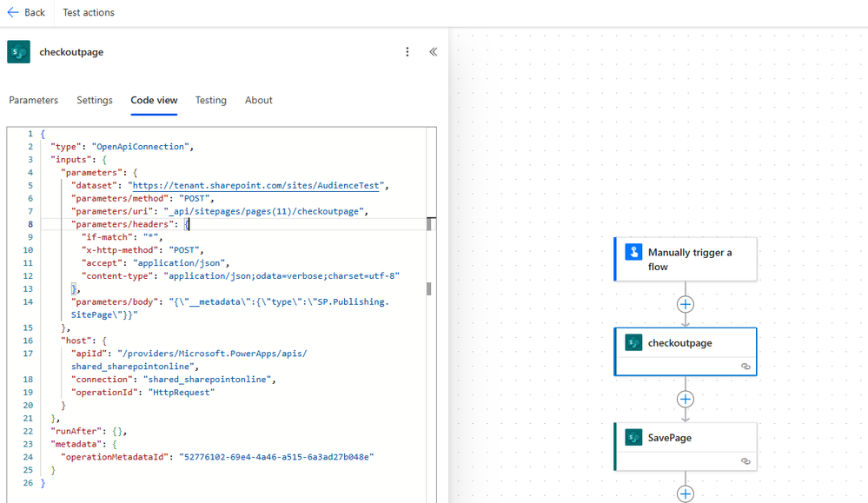Insert step between checkoutpage and SavePage

tap(686, 400)
